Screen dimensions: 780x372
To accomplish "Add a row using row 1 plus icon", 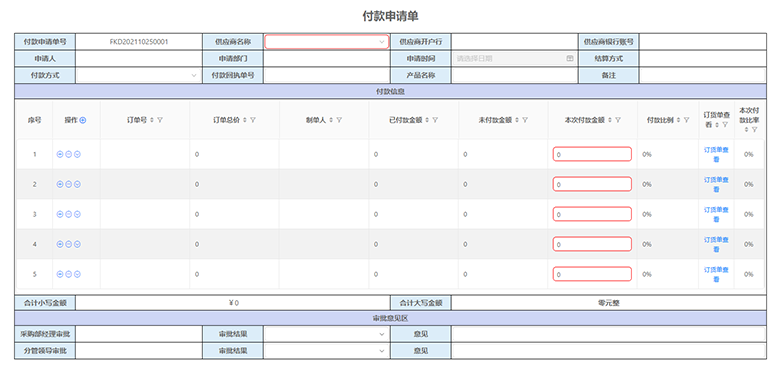I will (x=60, y=155).
